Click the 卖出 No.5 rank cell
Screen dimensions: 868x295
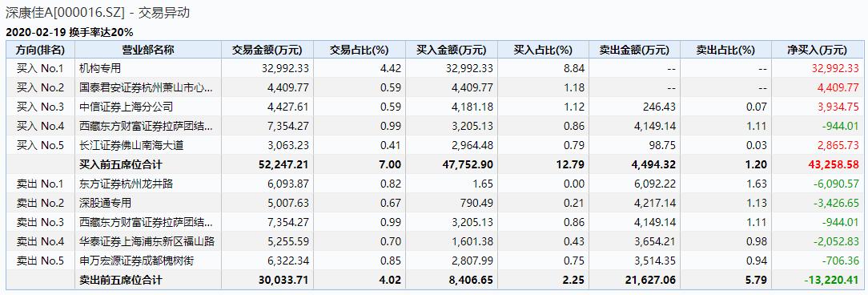click(x=40, y=261)
